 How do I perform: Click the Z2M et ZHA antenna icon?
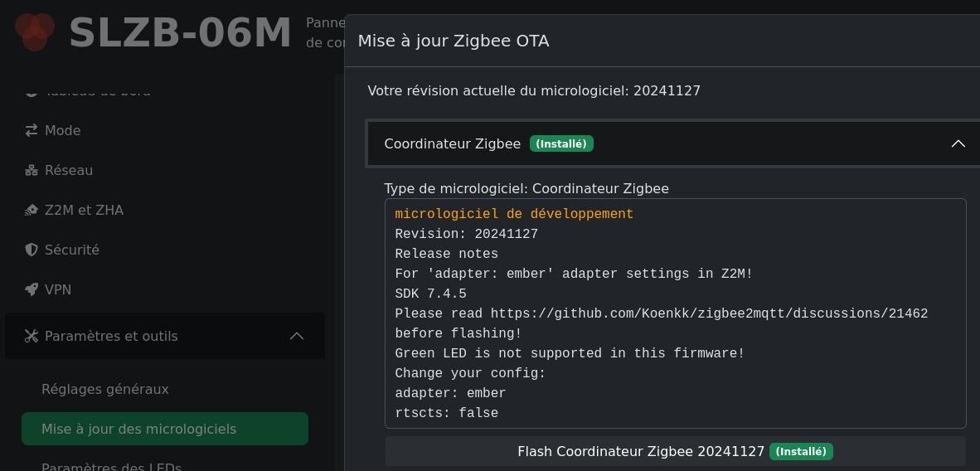(32, 210)
